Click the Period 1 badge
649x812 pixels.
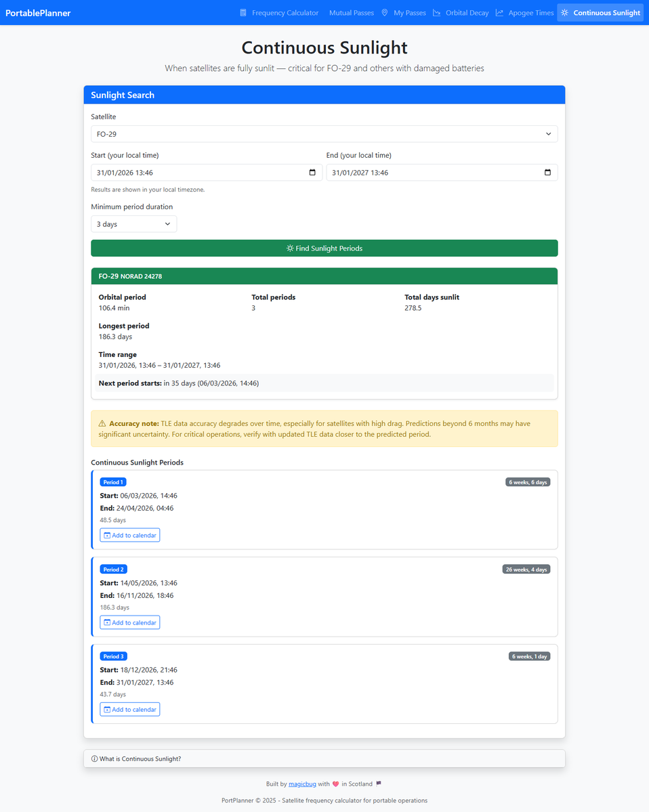click(x=113, y=482)
